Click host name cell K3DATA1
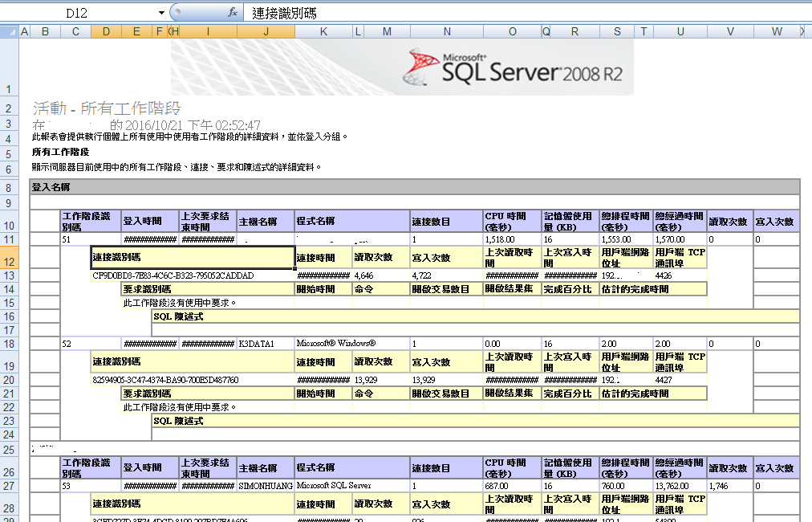The width and height of the screenshot is (812, 522). 266,344
